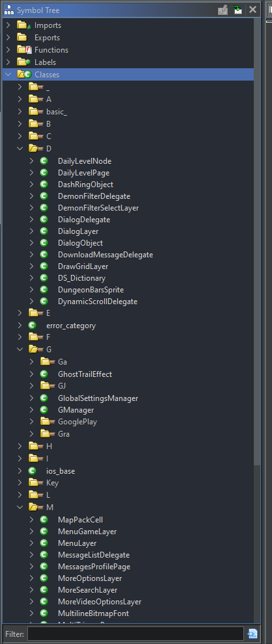The width and height of the screenshot is (272, 644).
Task: Click the green arrow navigation icon in header
Action: [x=238, y=10]
